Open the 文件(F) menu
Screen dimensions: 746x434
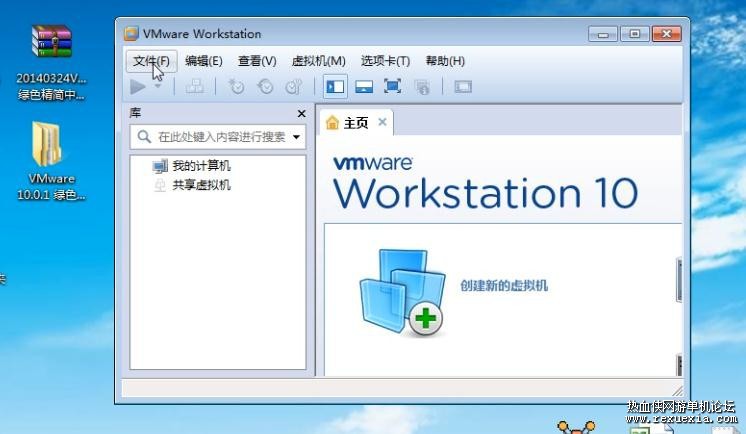point(151,61)
